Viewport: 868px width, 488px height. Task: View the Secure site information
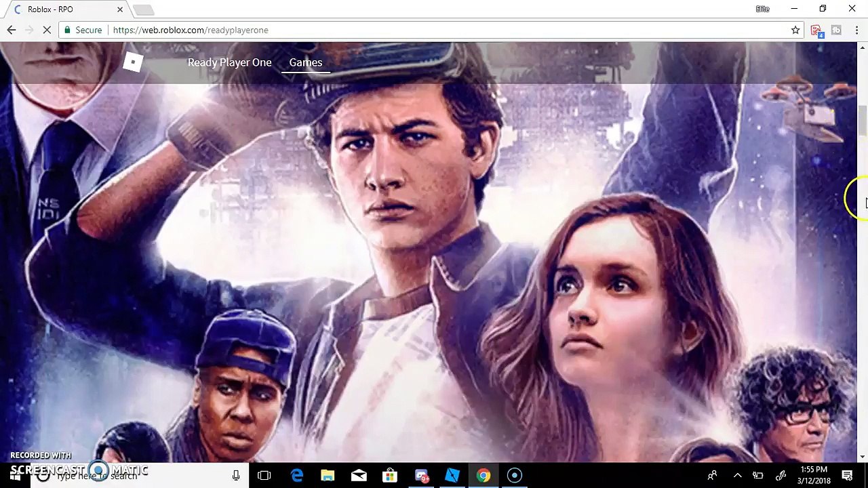[83, 30]
